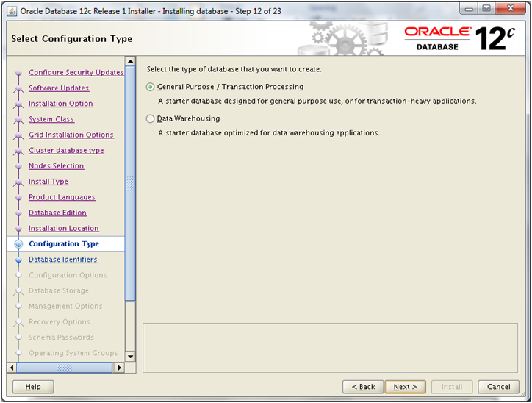
Task: Click the step list scroll down arrow
Action: pyautogui.click(x=130, y=357)
